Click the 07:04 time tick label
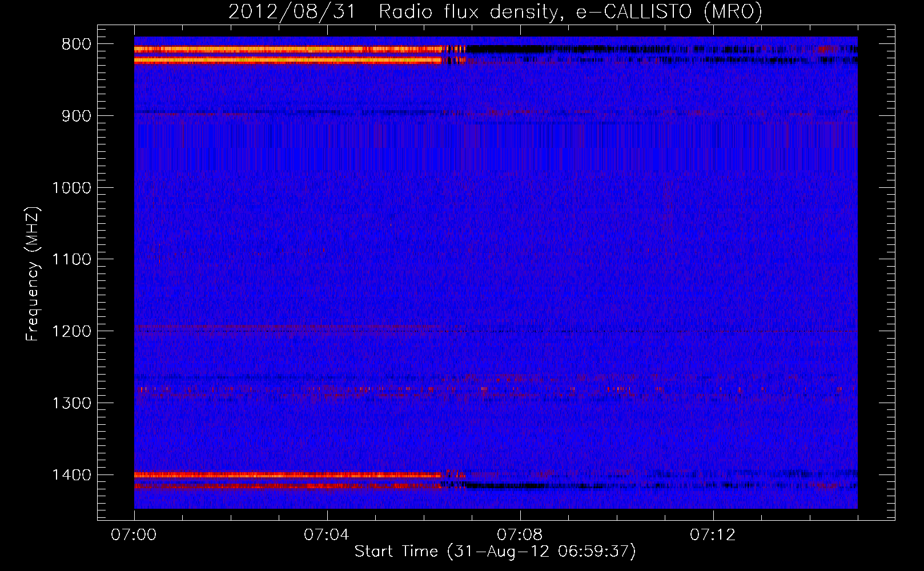This screenshot has height=571, width=924. 327,535
